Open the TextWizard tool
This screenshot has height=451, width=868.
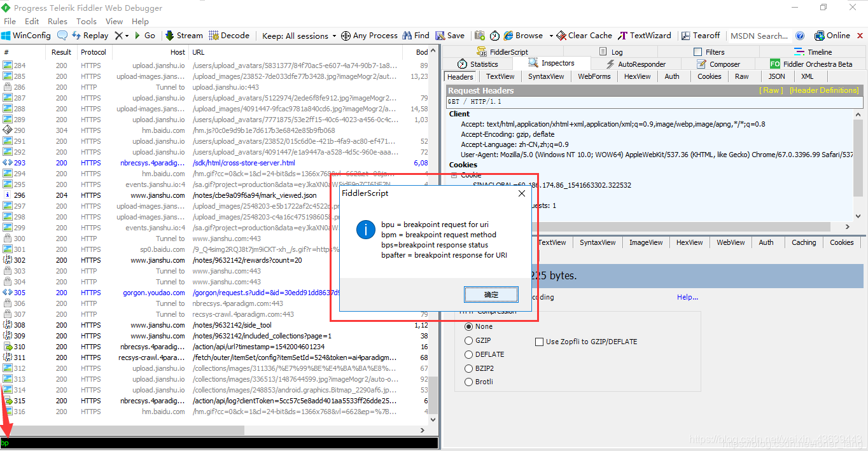click(x=645, y=36)
